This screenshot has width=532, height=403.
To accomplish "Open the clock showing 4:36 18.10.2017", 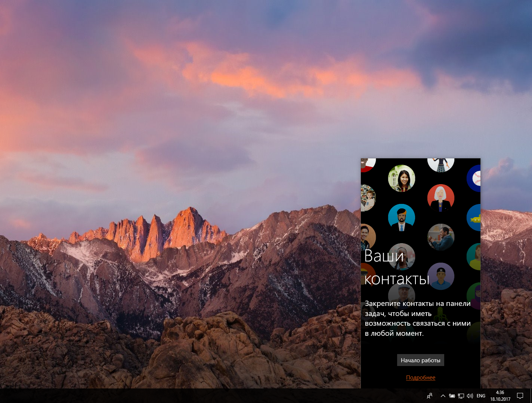I will tap(500, 396).
